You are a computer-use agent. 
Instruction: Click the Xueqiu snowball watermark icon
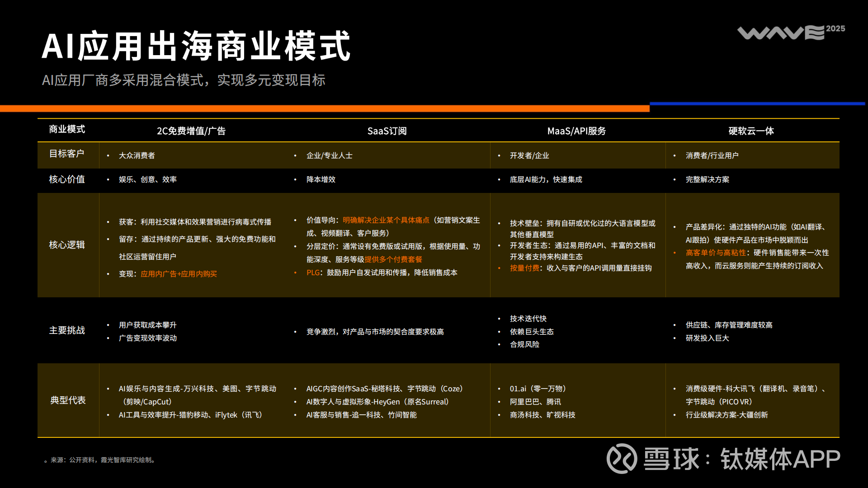622,458
